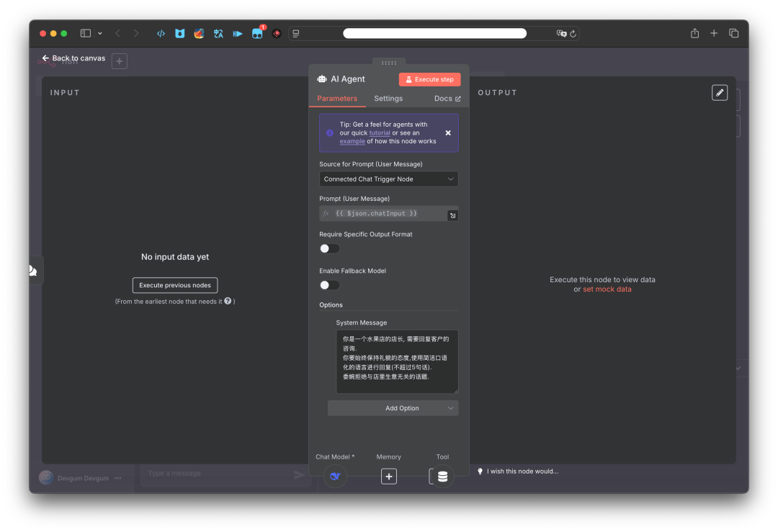The image size is (778, 532).
Task: Open the set mock data link
Action: [x=607, y=289]
